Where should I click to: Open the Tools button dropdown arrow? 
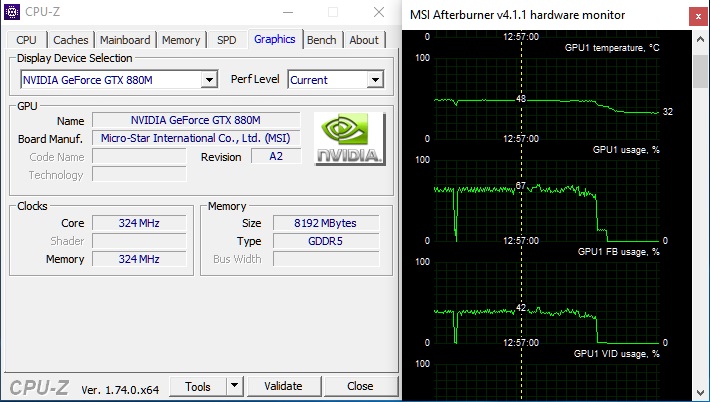[x=234, y=386]
